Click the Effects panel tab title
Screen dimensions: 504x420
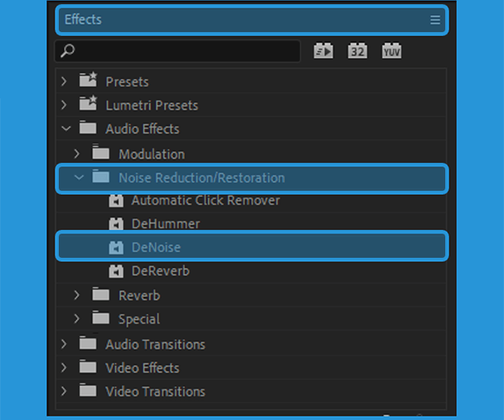pyautogui.click(x=83, y=19)
